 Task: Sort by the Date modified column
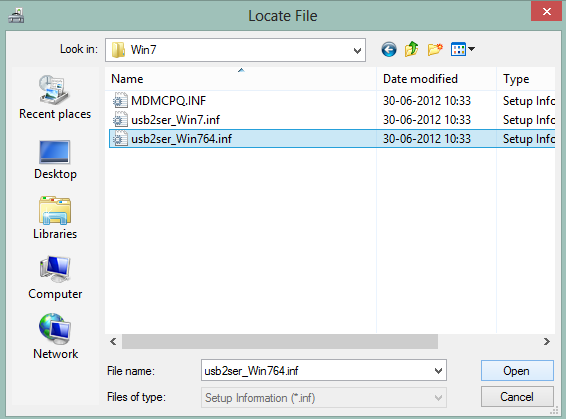436,79
